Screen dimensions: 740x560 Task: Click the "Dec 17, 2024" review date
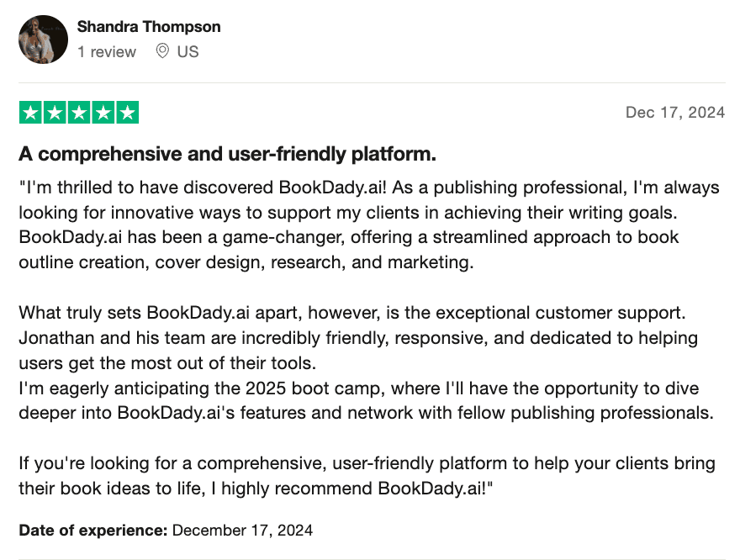click(674, 113)
